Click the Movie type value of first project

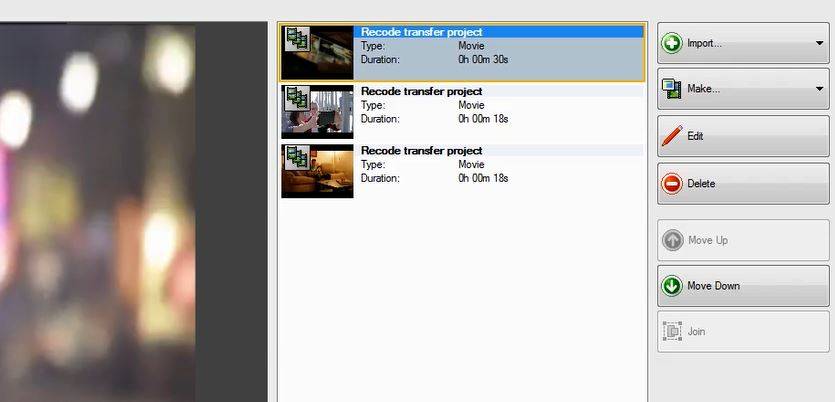tap(471, 46)
